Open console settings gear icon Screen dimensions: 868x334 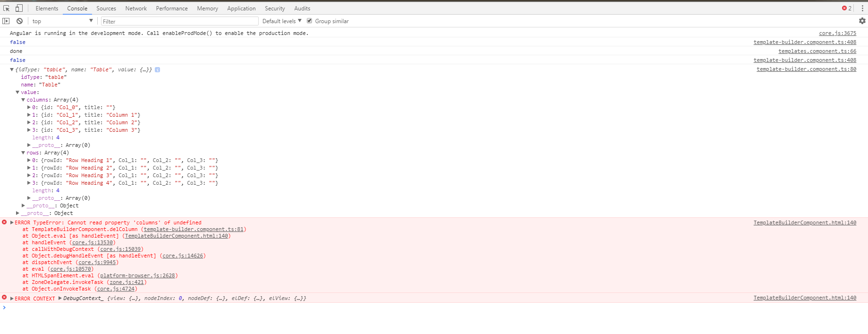[x=862, y=21]
